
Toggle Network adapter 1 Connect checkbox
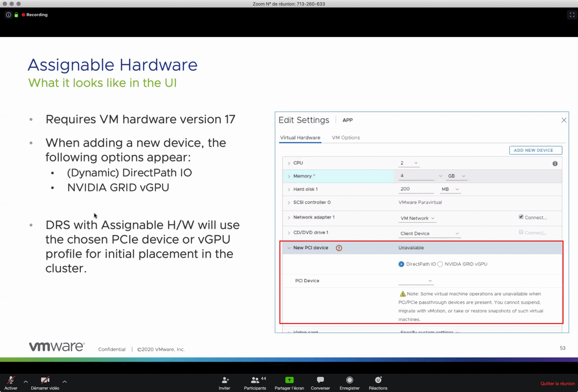click(521, 217)
